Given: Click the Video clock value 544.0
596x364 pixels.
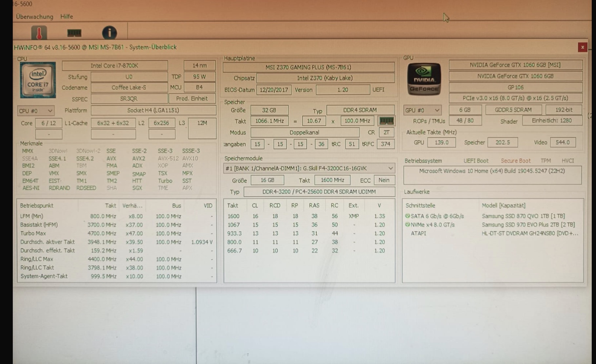Looking at the screenshot, I should (x=563, y=142).
